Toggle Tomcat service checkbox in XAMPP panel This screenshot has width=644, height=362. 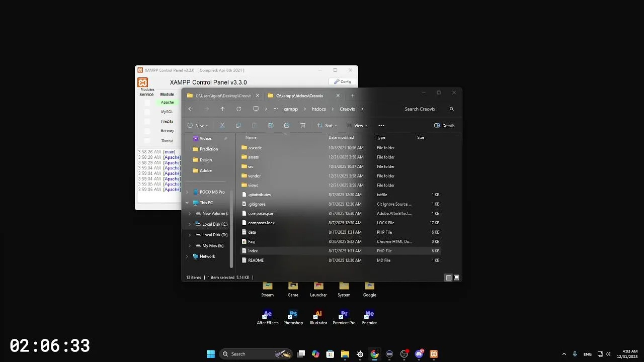(147, 141)
